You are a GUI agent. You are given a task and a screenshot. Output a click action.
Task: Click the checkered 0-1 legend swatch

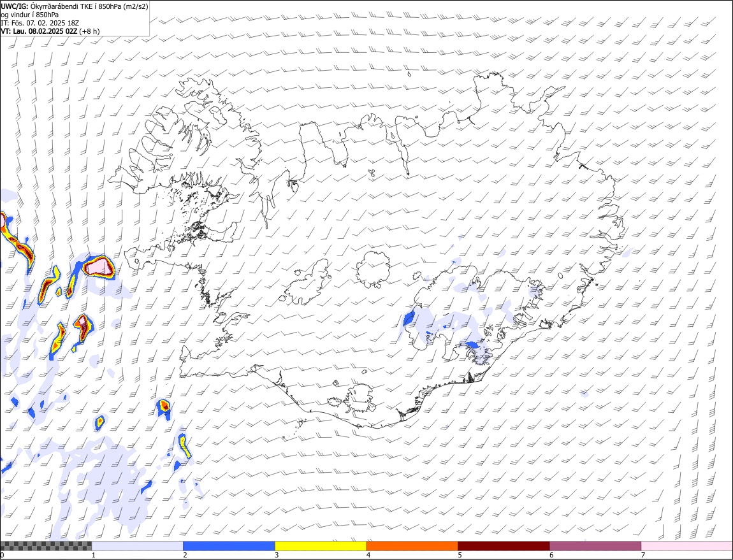point(46,546)
